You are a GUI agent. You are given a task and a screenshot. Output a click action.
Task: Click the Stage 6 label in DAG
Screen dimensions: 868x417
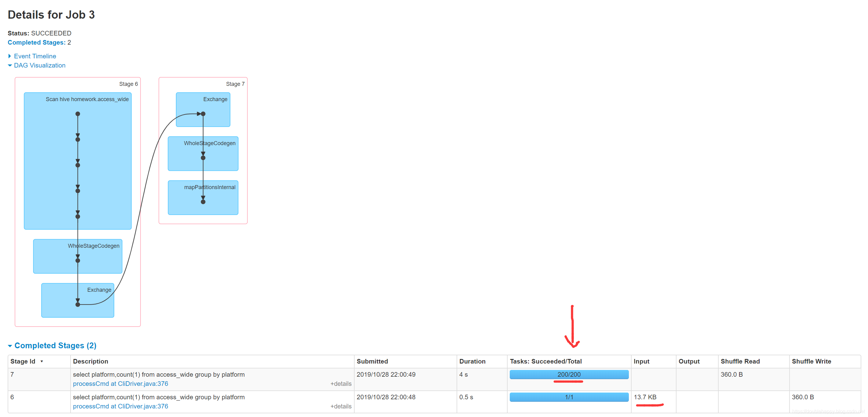pyautogui.click(x=128, y=84)
